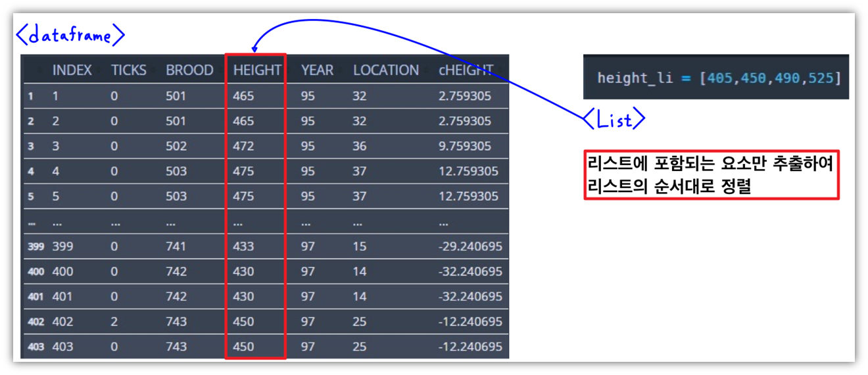Viewport: 868px width, 375px height.
Task: Click the YEAR column header
Action: click(317, 70)
